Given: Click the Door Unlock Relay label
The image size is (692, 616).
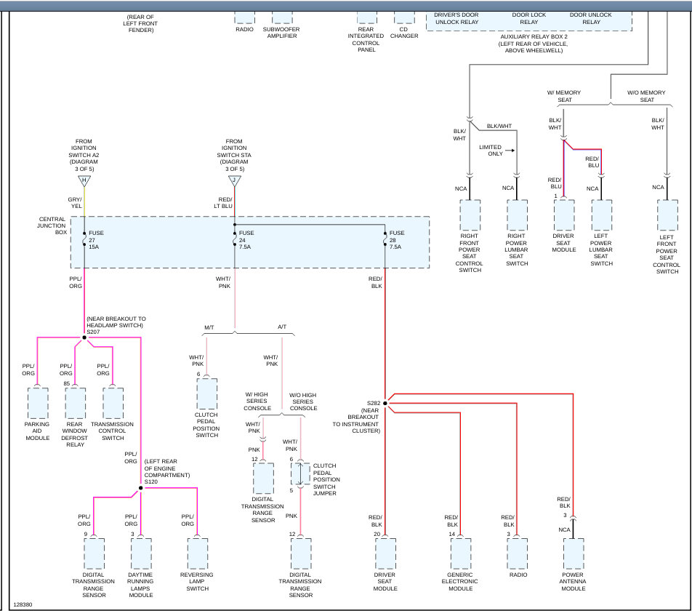Looking at the screenshot, I should 590,18.
